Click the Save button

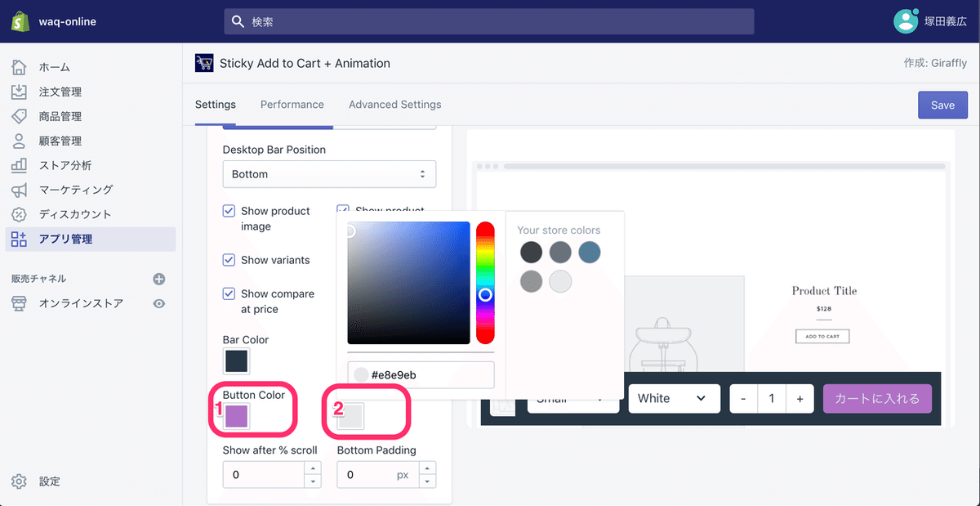point(942,105)
